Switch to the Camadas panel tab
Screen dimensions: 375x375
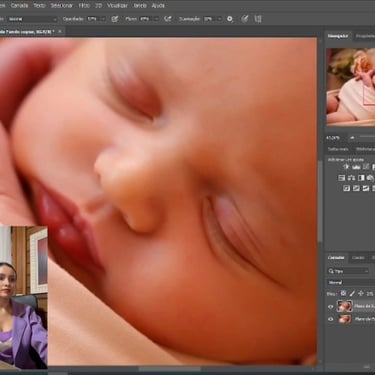336,258
